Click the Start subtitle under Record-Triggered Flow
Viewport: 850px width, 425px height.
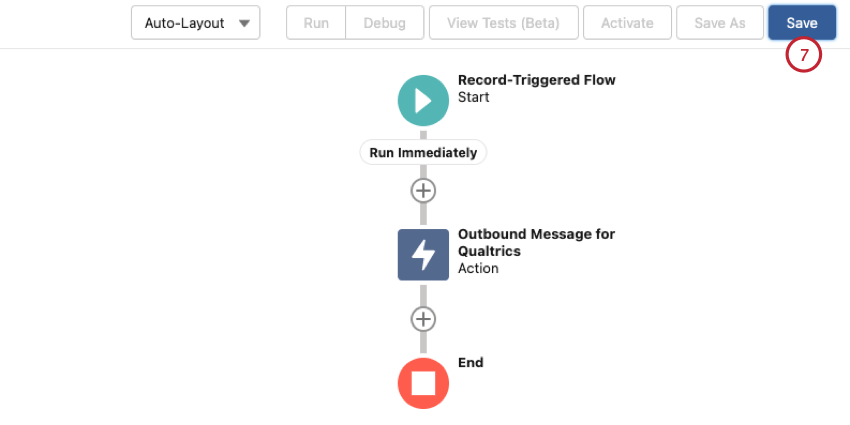point(474,98)
